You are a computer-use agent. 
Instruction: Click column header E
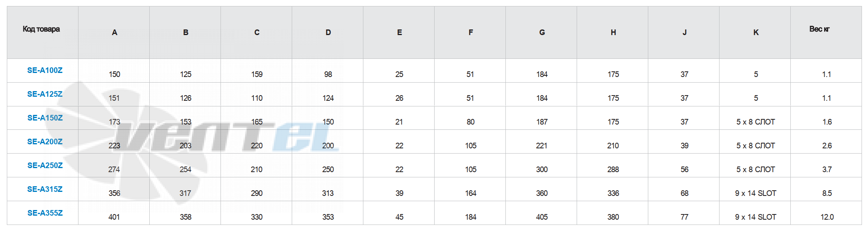click(x=400, y=33)
